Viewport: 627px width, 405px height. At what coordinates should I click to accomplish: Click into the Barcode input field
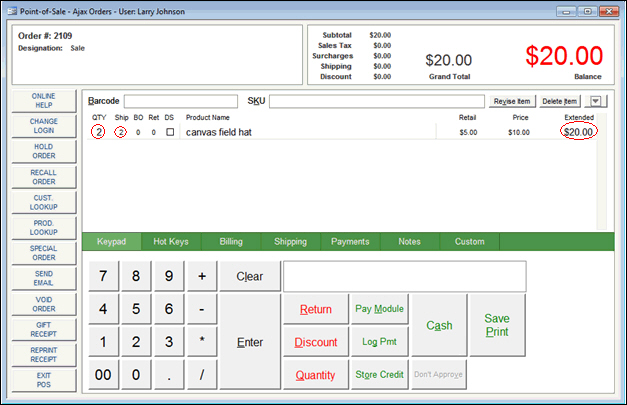(x=180, y=101)
